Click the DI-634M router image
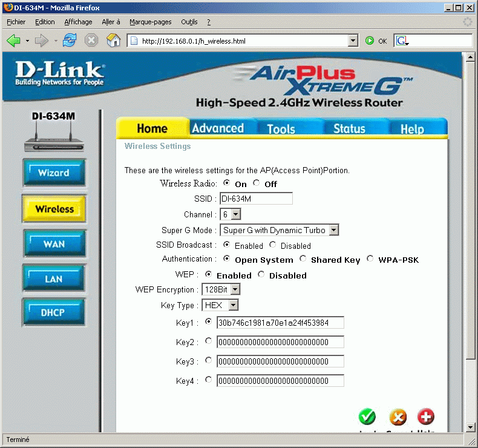 (54, 137)
